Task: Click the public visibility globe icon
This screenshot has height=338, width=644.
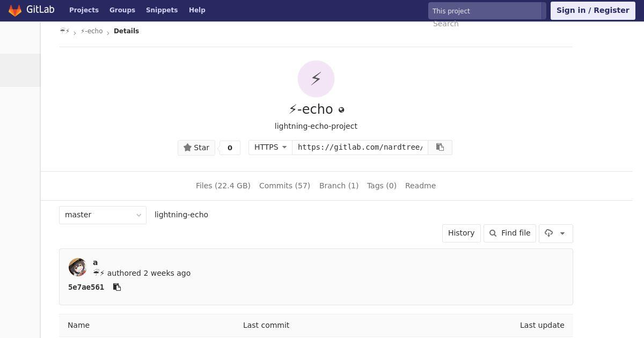Action: tap(341, 110)
